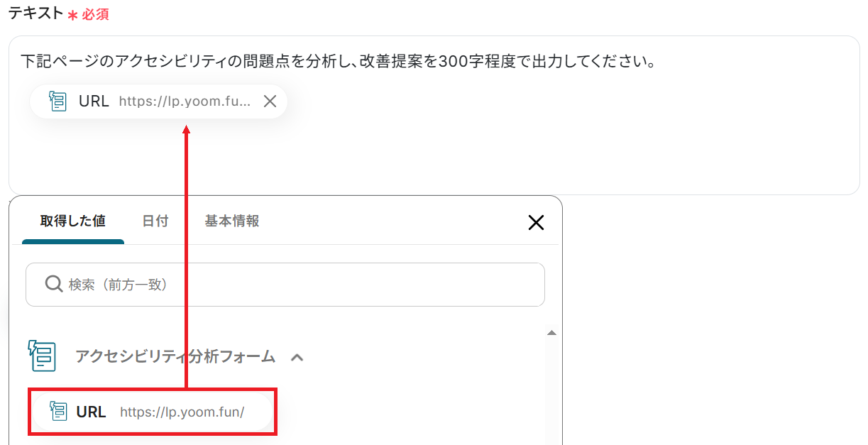
Task: Click the アクセシビリティ分析フォーム form icon
Action: tap(42, 356)
